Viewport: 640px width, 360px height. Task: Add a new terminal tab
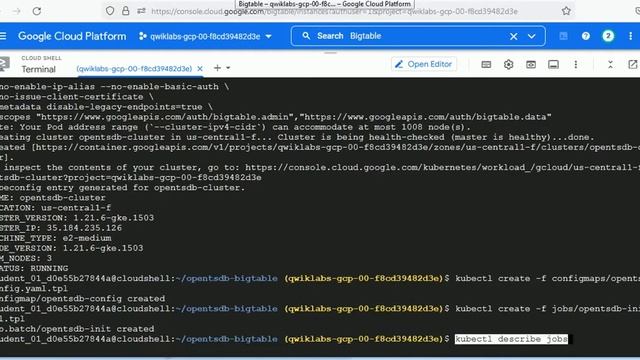(217, 68)
